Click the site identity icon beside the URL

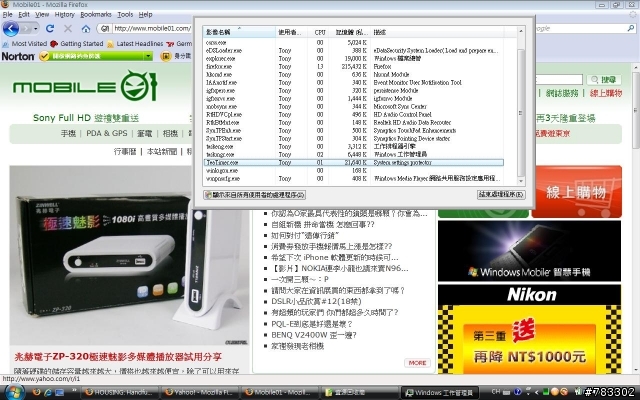105,29
